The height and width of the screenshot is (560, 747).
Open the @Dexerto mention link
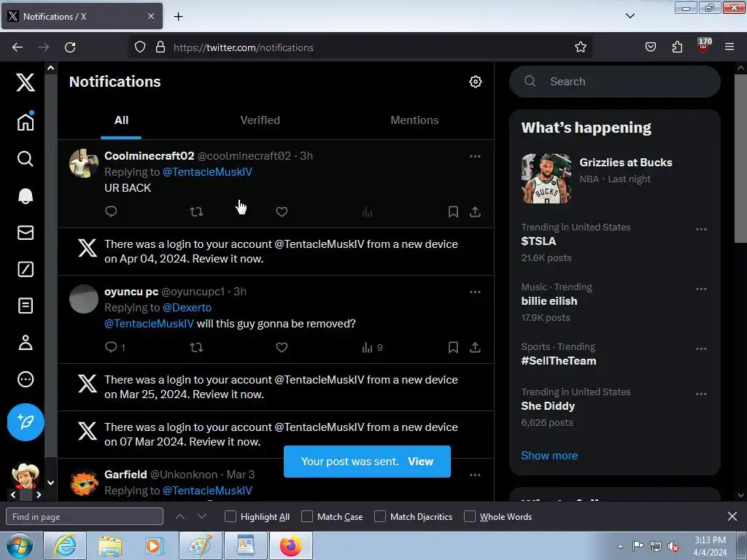click(187, 308)
